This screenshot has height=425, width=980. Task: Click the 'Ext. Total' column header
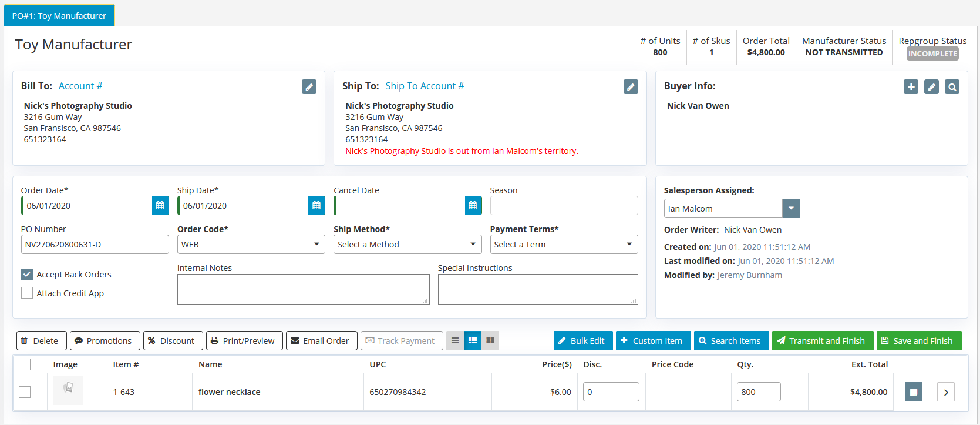870,364
